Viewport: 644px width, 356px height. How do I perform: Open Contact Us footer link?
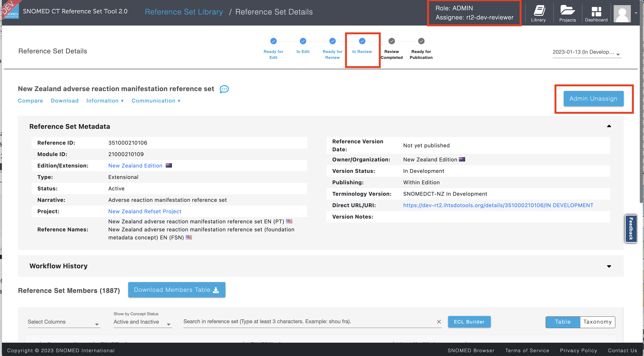(x=622, y=350)
